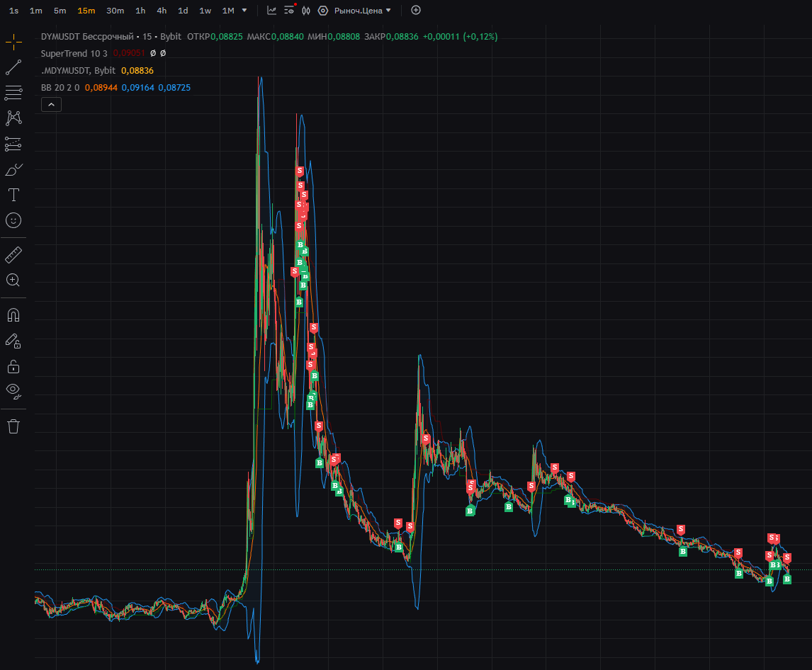812x670 pixels.
Task: Open the emoji icons tool
Action: (x=13, y=220)
